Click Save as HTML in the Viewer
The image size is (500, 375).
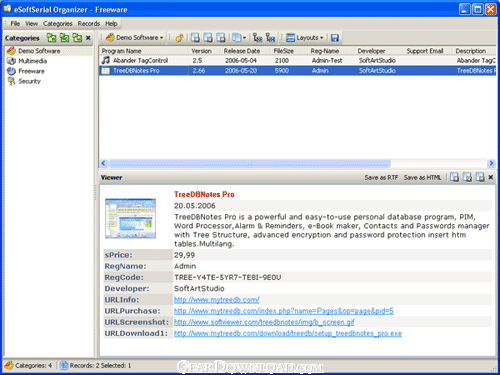tap(422, 178)
